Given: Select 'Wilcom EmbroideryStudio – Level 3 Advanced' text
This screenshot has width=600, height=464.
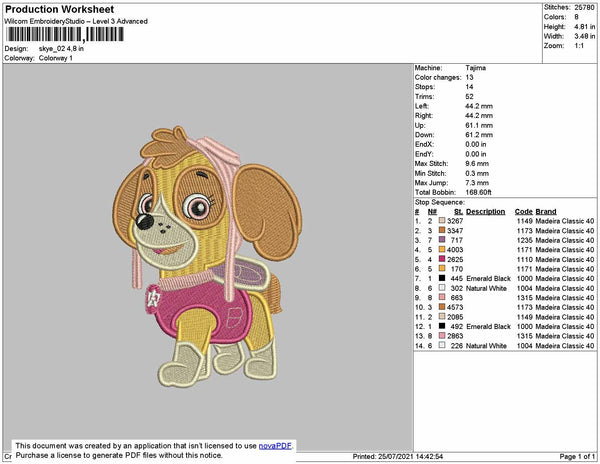Looking at the screenshot, I should (x=76, y=21).
